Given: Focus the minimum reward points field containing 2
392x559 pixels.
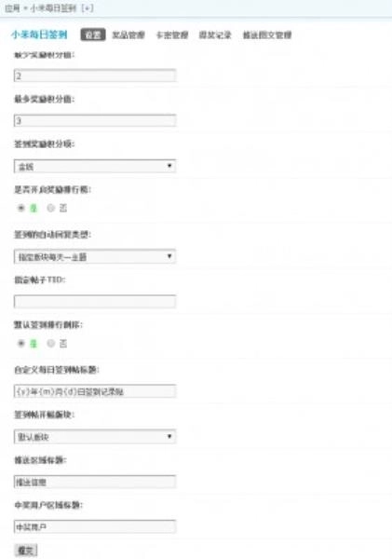Looking at the screenshot, I should 95,75.
